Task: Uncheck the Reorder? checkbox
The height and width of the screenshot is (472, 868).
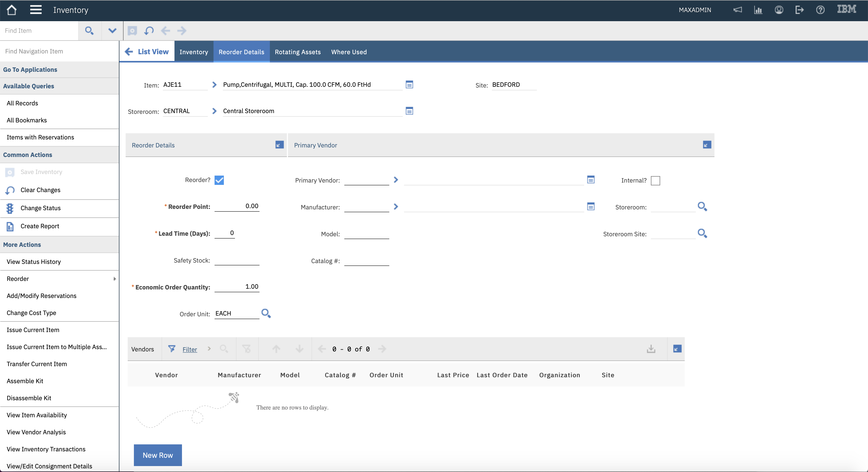Action: (219, 180)
